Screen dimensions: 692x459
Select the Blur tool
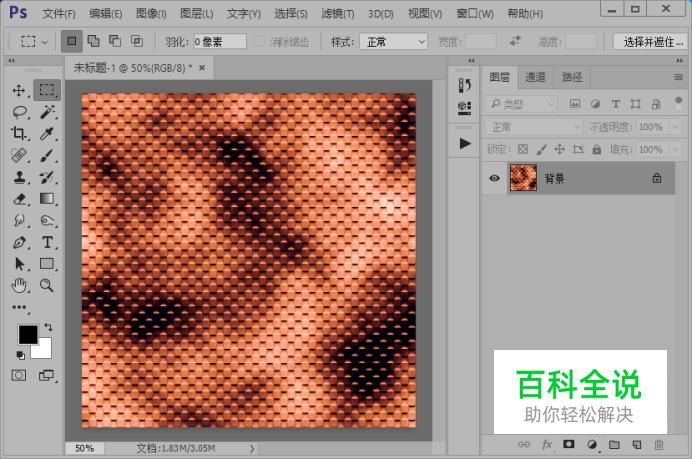pyautogui.click(x=19, y=220)
